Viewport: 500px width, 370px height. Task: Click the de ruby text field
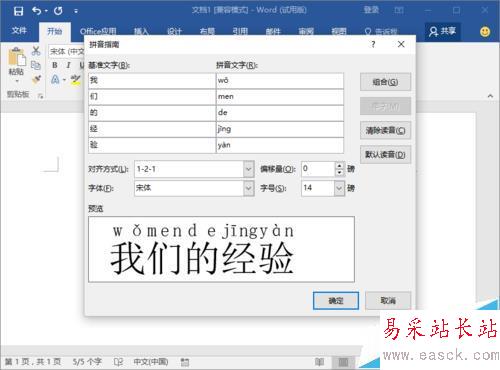[280, 113]
